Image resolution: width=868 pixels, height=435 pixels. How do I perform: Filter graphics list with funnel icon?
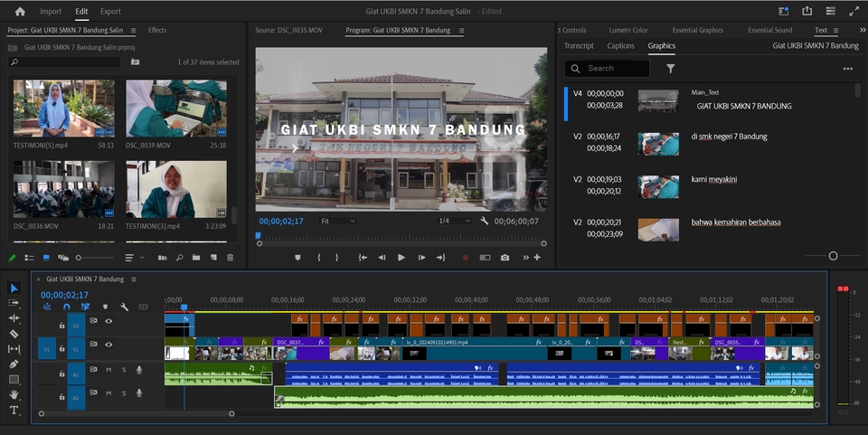[x=670, y=69]
